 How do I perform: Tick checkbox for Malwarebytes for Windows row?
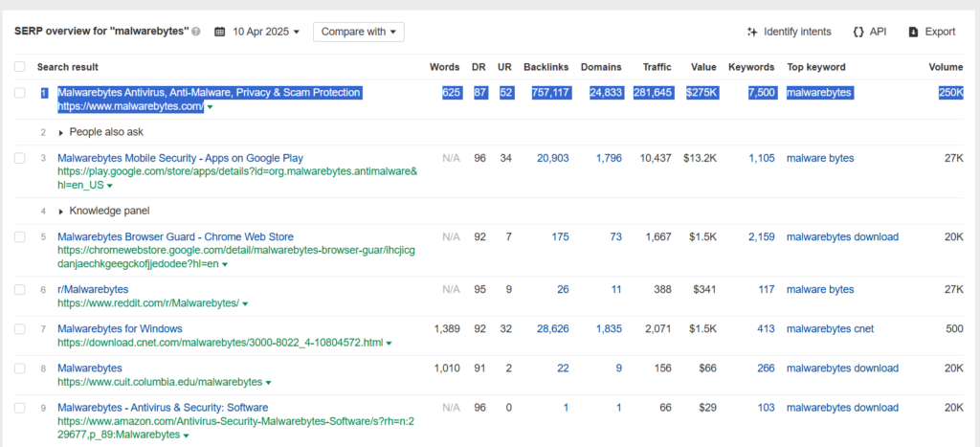pos(20,329)
